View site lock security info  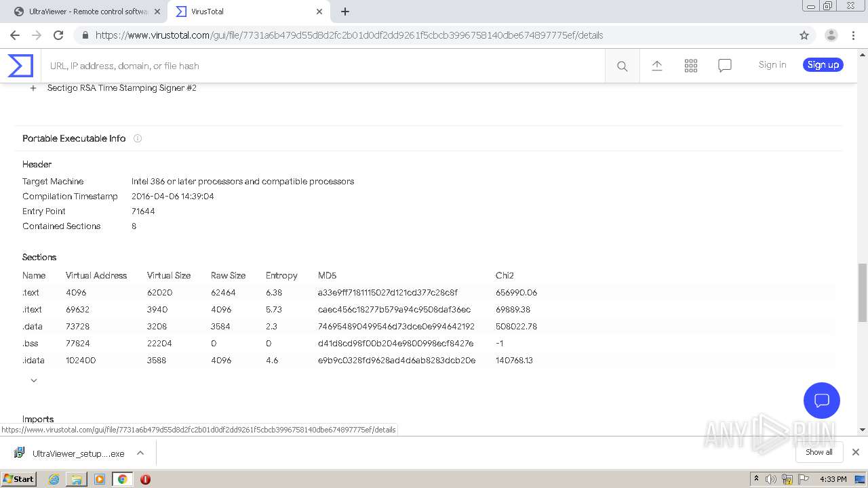coord(85,35)
